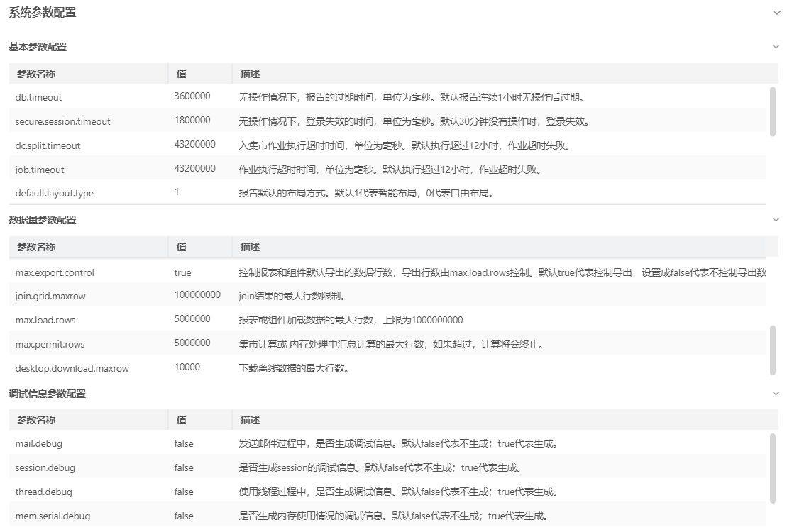
Task: Click the mem.serial.debug parameter name
Action: pos(53,516)
